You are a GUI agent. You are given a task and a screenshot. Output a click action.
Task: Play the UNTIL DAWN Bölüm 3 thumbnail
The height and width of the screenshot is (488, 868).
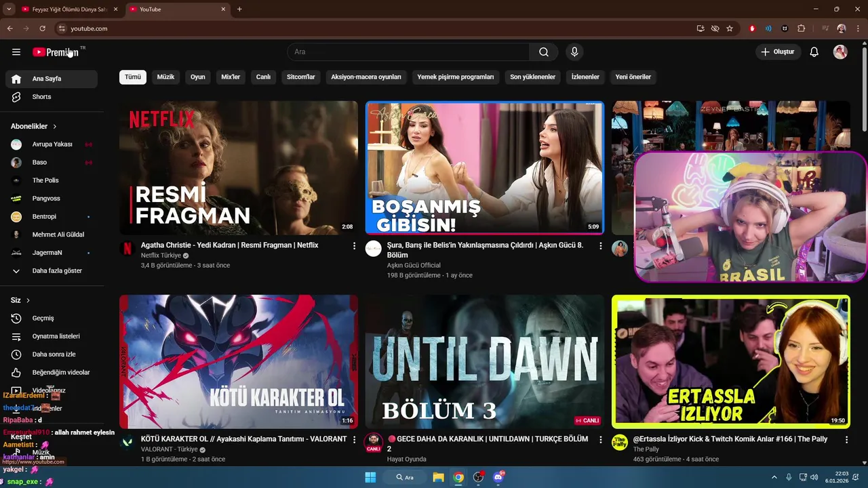click(x=484, y=361)
